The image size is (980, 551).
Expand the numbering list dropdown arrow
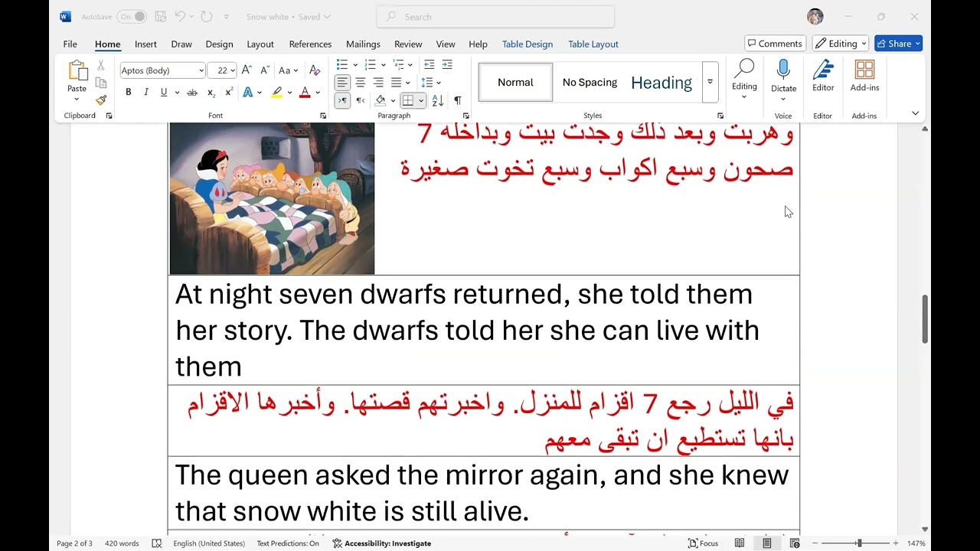tap(383, 64)
